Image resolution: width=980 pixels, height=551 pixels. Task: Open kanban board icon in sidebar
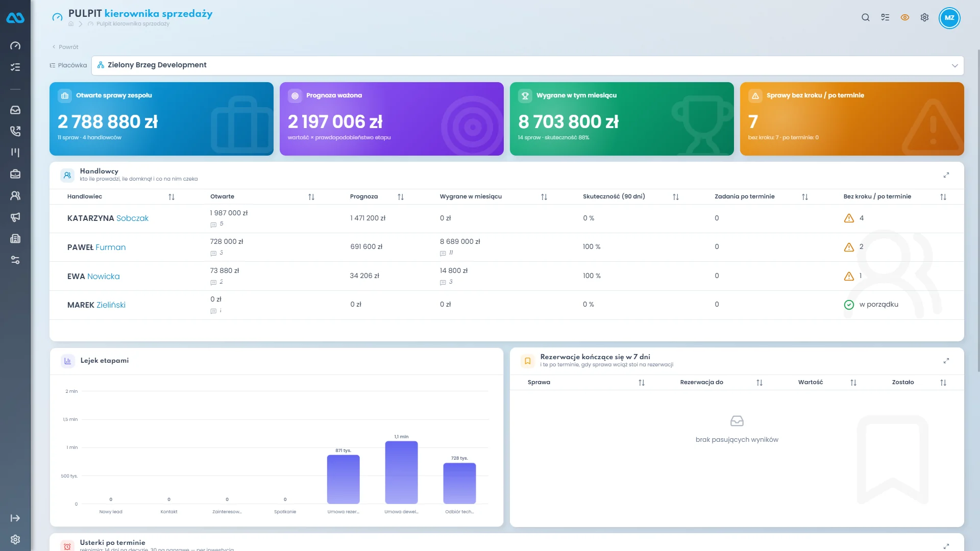(x=15, y=153)
